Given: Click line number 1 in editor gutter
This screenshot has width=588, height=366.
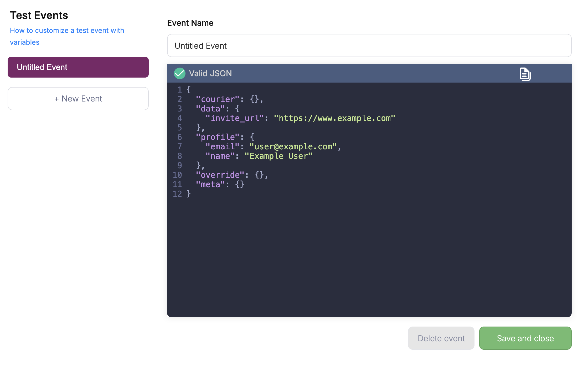Looking at the screenshot, I should (x=180, y=90).
